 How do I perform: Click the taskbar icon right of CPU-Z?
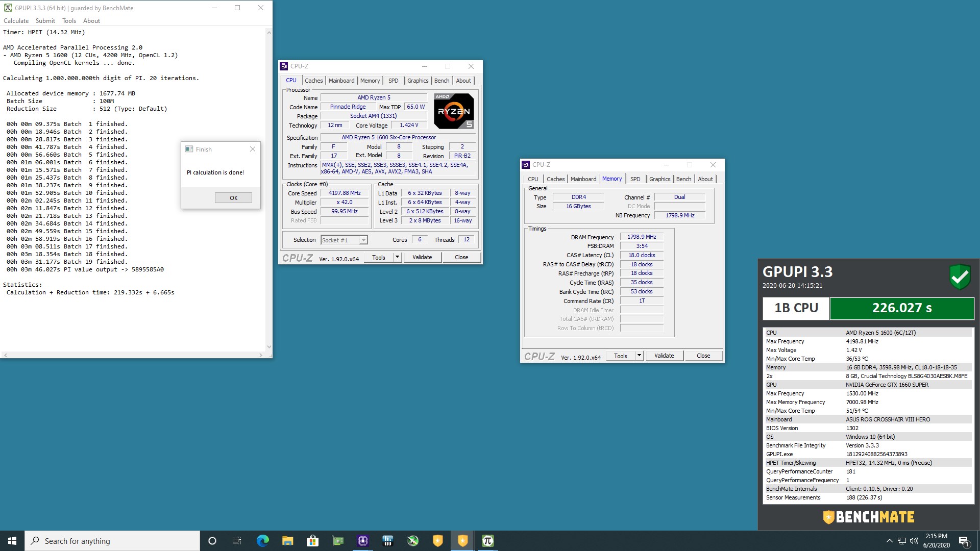[x=387, y=541]
